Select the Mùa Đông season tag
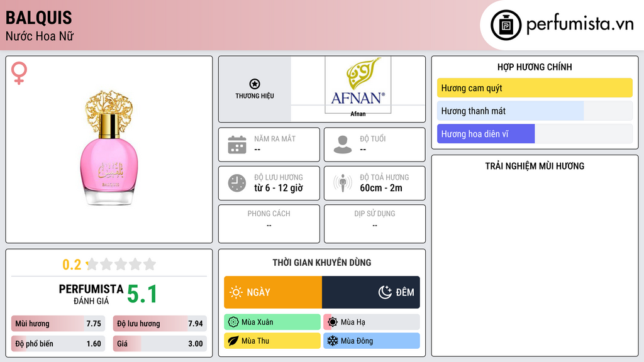This screenshot has height=362, width=644. (x=371, y=341)
